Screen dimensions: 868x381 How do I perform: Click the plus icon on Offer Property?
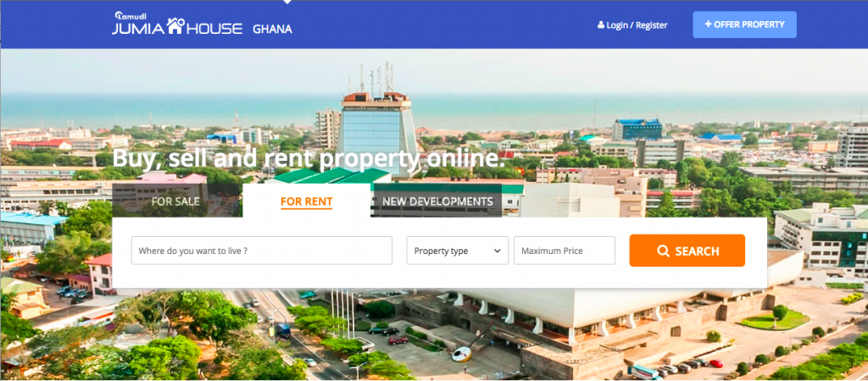point(708,25)
